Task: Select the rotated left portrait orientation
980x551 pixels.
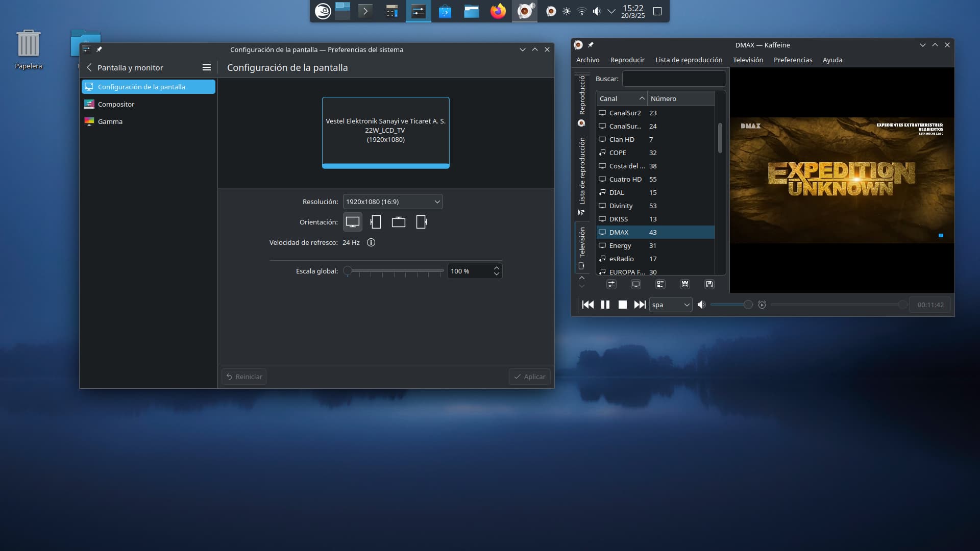Action: (x=376, y=222)
